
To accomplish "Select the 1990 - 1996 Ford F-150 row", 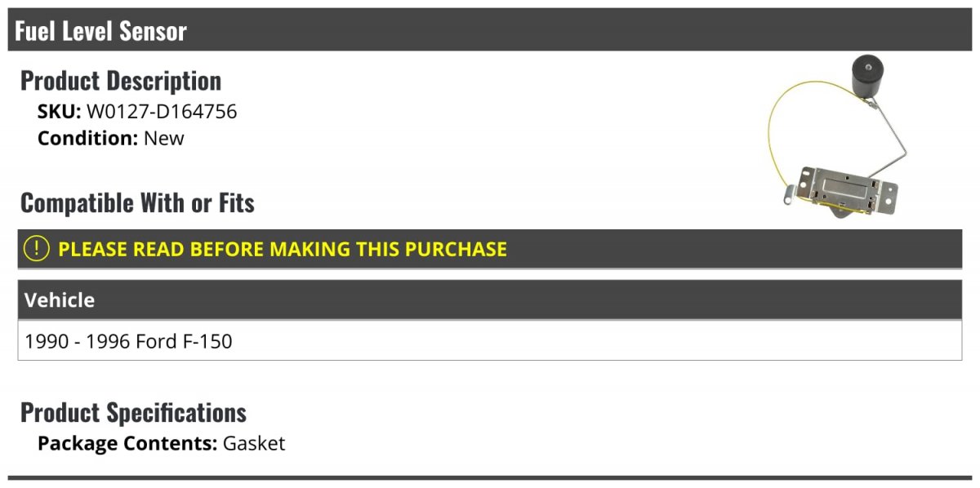I will click(490, 340).
